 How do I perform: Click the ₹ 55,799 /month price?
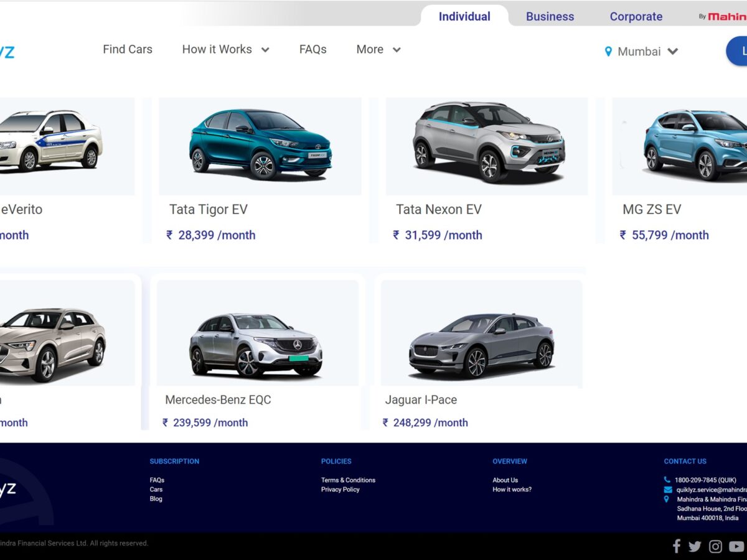pyautogui.click(x=664, y=235)
